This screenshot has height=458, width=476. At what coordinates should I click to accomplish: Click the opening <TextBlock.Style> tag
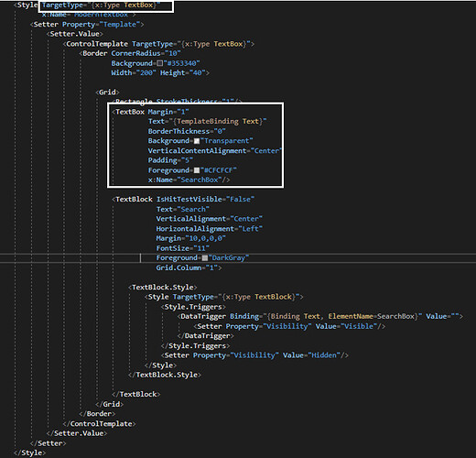163,288
